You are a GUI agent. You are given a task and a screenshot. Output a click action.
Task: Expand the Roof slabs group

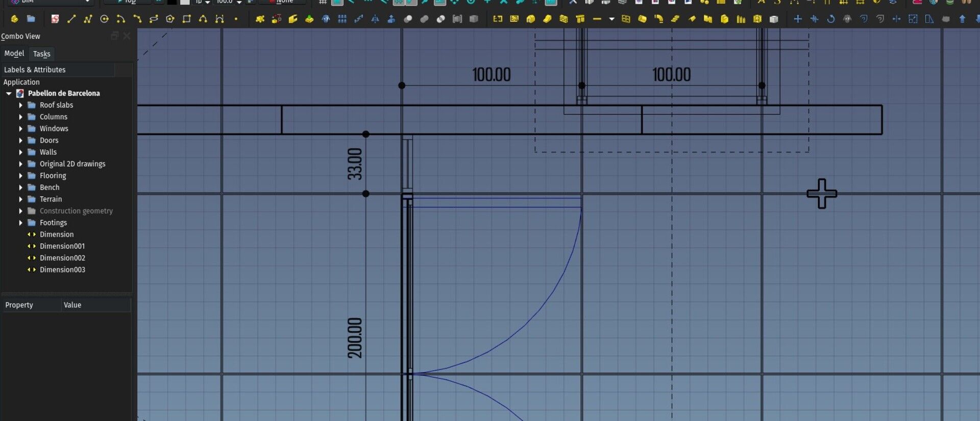pyautogui.click(x=20, y=105)
